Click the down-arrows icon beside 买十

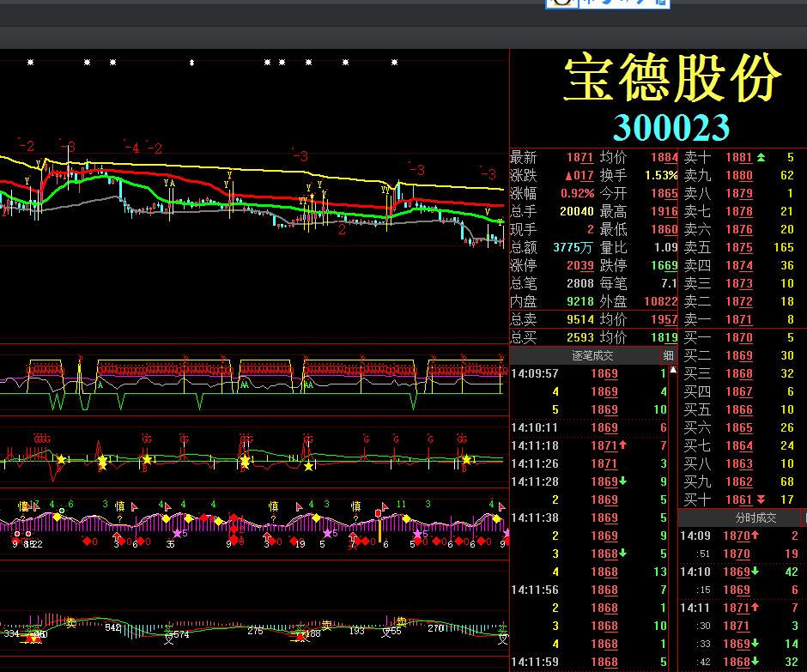tap(761, 499)
